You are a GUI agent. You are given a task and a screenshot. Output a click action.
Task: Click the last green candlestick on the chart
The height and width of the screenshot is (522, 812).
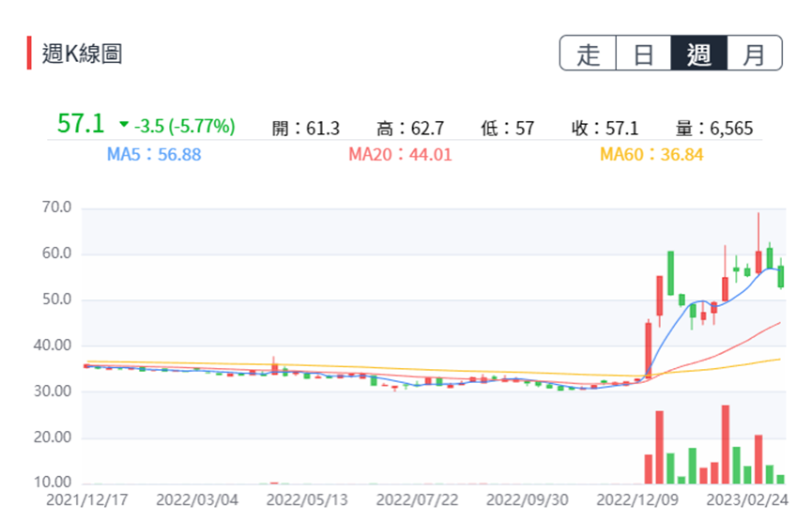pyautogui.click(x=780, y=276)
